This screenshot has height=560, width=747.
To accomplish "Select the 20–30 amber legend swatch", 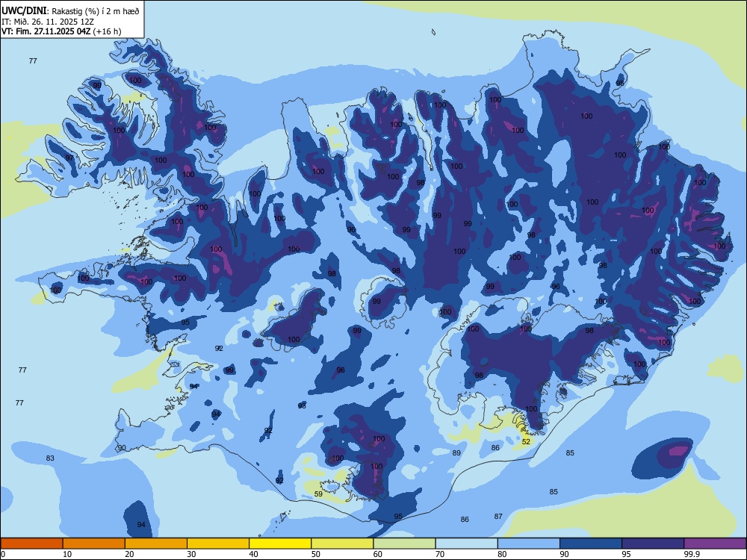I will pyautogui.click(x=156, y=544).
